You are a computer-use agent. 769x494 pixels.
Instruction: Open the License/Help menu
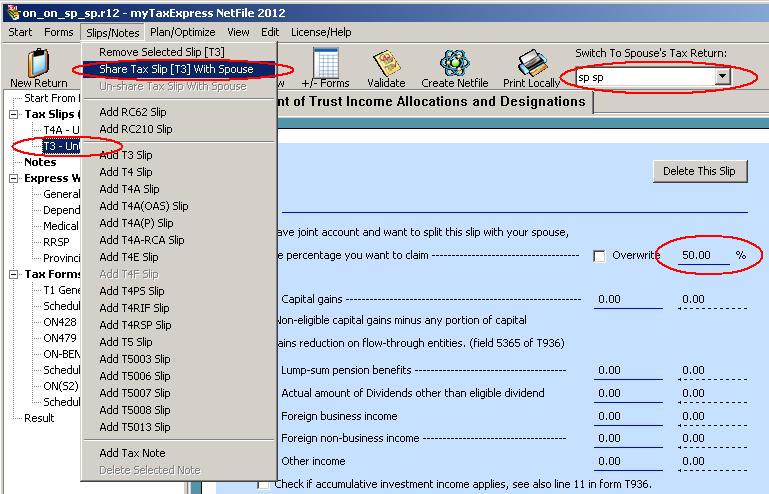click(321, 32)
